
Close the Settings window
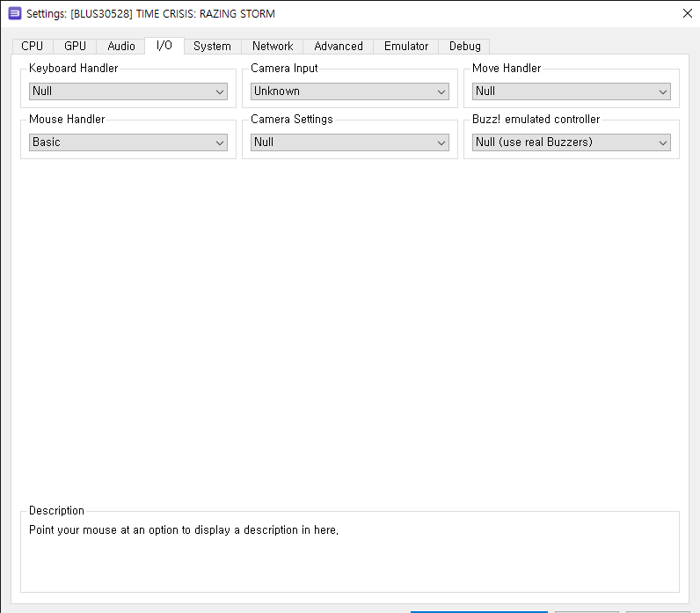tap(688, 13)
